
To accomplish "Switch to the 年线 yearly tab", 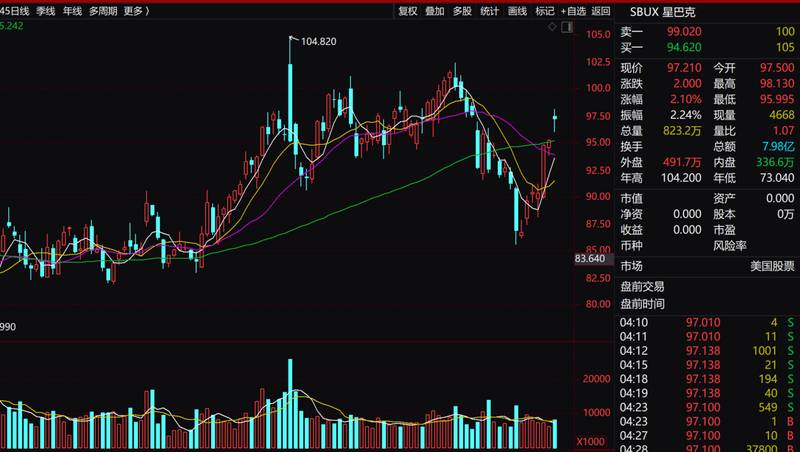I will tap(72, 11).
